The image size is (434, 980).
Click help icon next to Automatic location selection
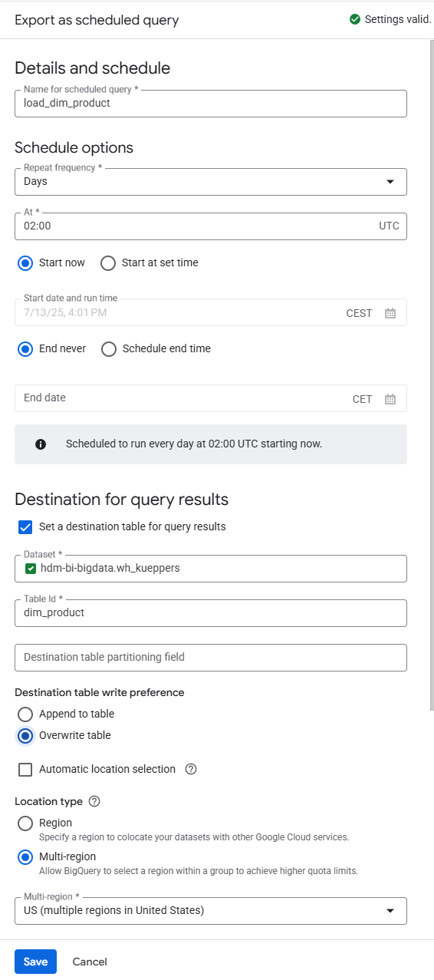point(191,769)
